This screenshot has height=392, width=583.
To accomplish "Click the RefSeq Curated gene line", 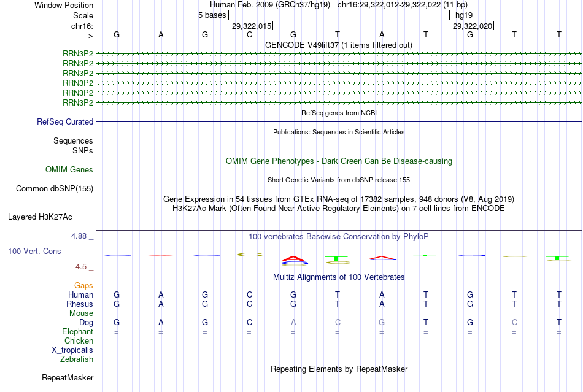I will pyautogui.click(x=339, y=122).
